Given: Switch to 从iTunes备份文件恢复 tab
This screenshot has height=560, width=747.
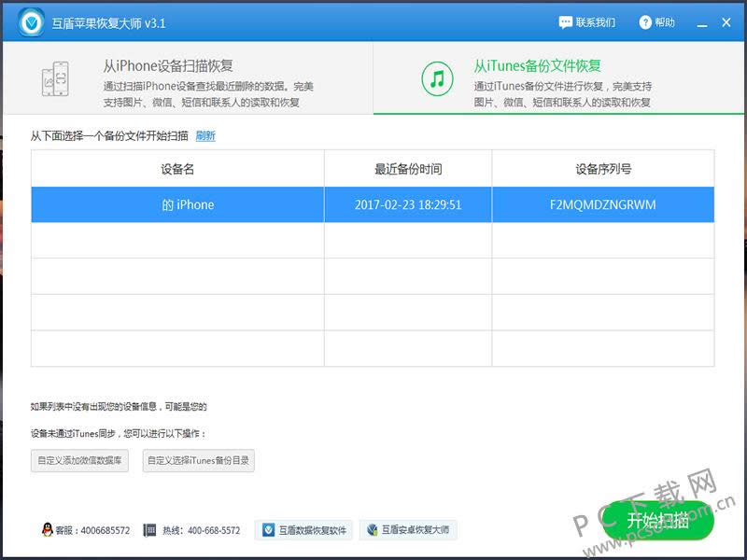Looking at the screenshot, I should pos(558,78).
